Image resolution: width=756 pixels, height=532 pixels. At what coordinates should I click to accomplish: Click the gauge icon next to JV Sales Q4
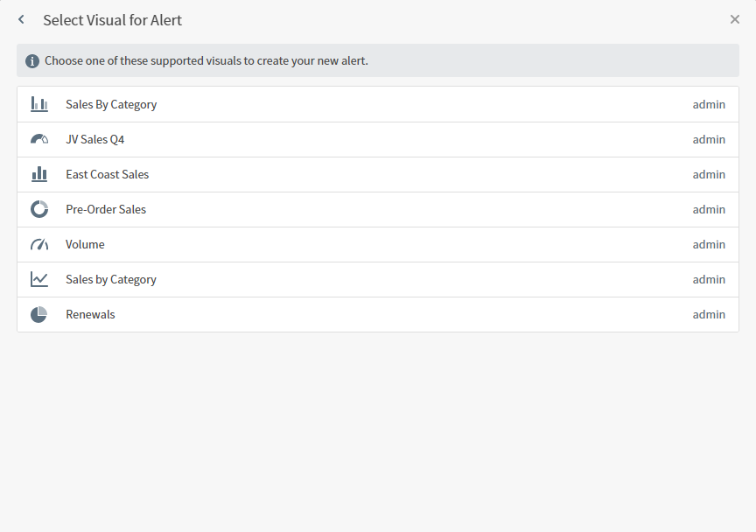point(39,138)
